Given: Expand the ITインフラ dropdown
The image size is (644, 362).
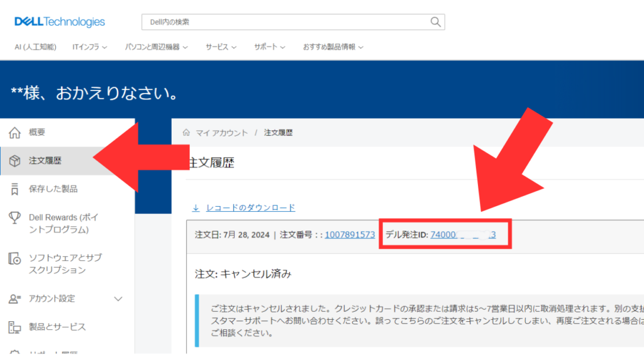Looking at the screenshot, I should tap(89, 47).
